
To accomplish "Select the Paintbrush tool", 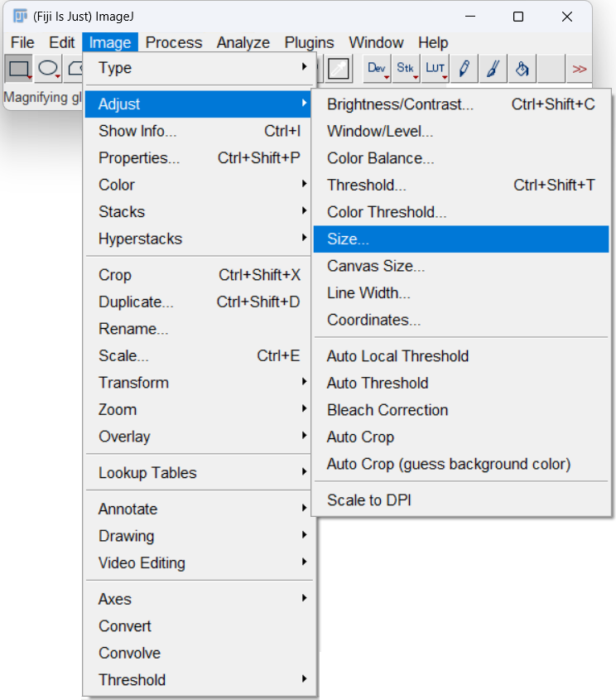I will coord(493,69).
